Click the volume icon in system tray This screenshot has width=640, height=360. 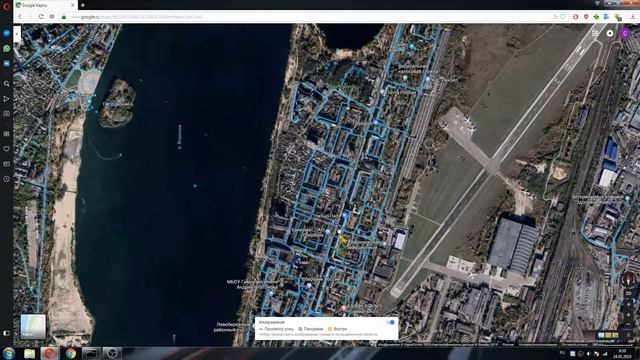coord(588,353)
